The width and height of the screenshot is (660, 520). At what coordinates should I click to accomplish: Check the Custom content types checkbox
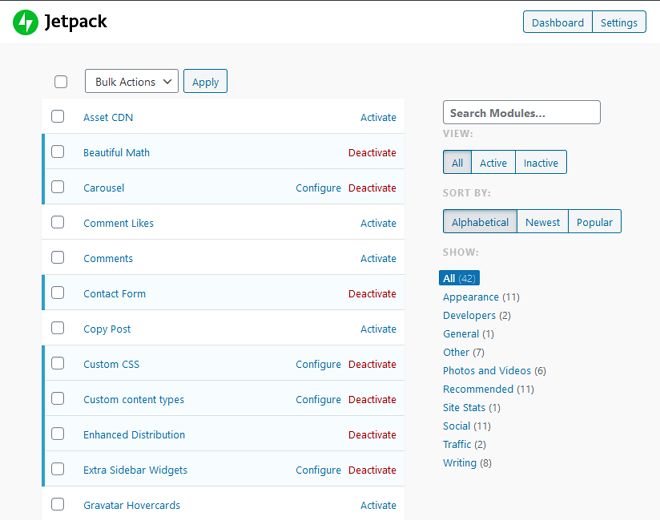tap(58, 399)
